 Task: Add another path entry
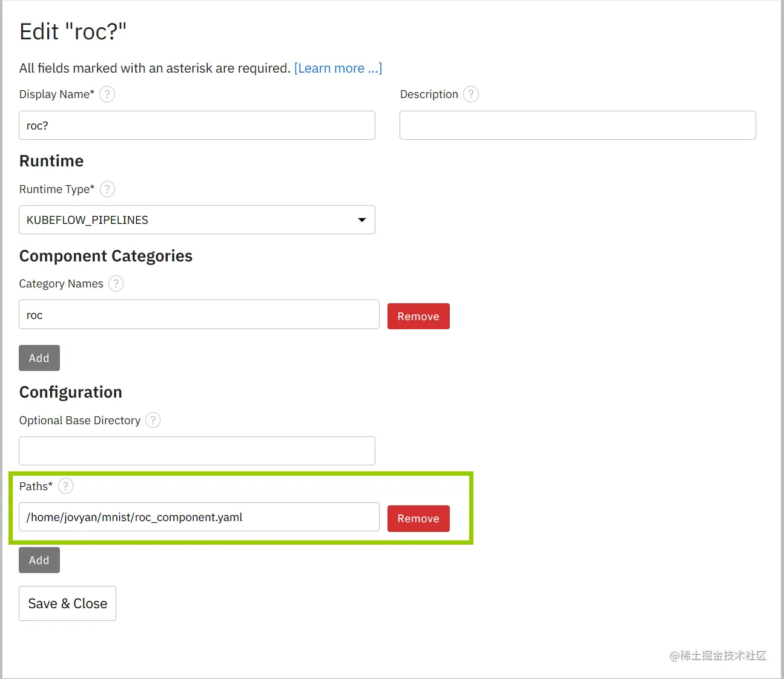coord(39,560)
